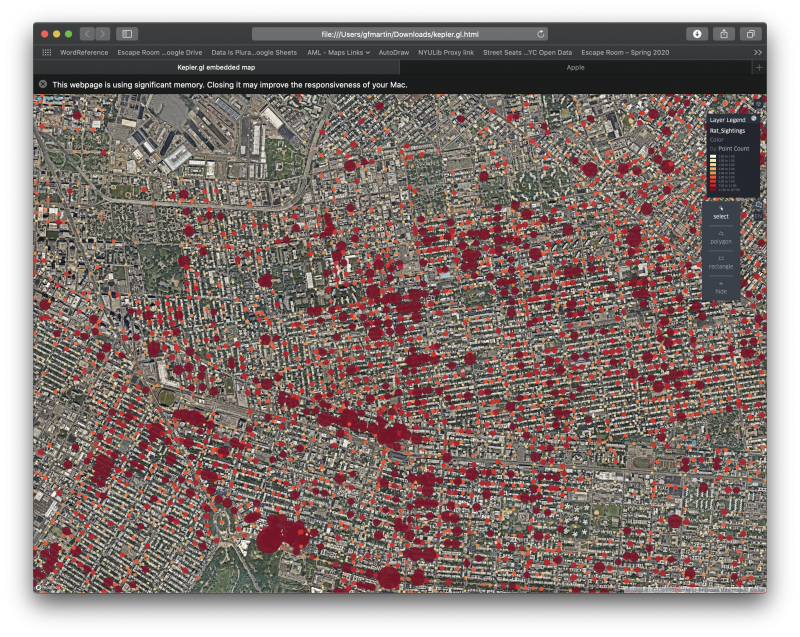Activate the polygon drawing tool
Viewport: 800px width, 637px height.
coord(721,237)
